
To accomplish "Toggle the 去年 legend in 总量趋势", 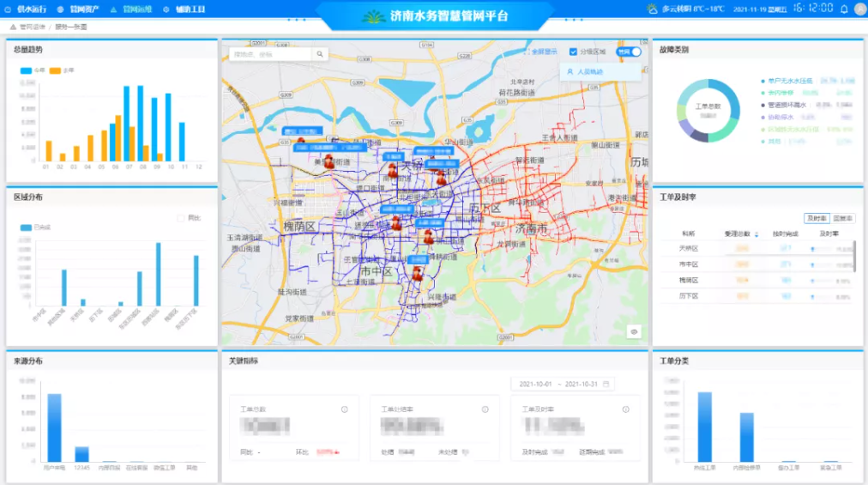I will pos(62,70).
